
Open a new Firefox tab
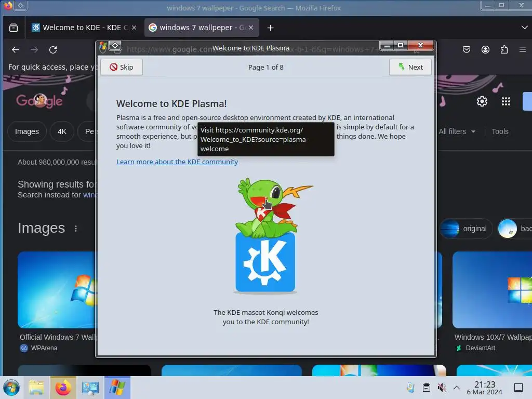click(270, 28)
